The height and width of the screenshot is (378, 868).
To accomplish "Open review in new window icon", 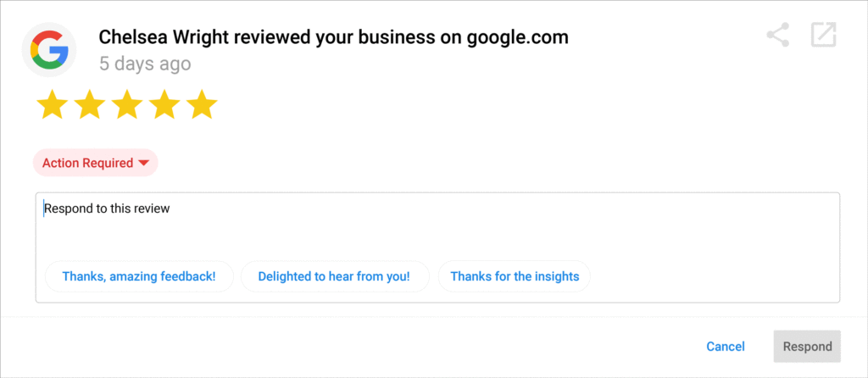I will point(823,36).
